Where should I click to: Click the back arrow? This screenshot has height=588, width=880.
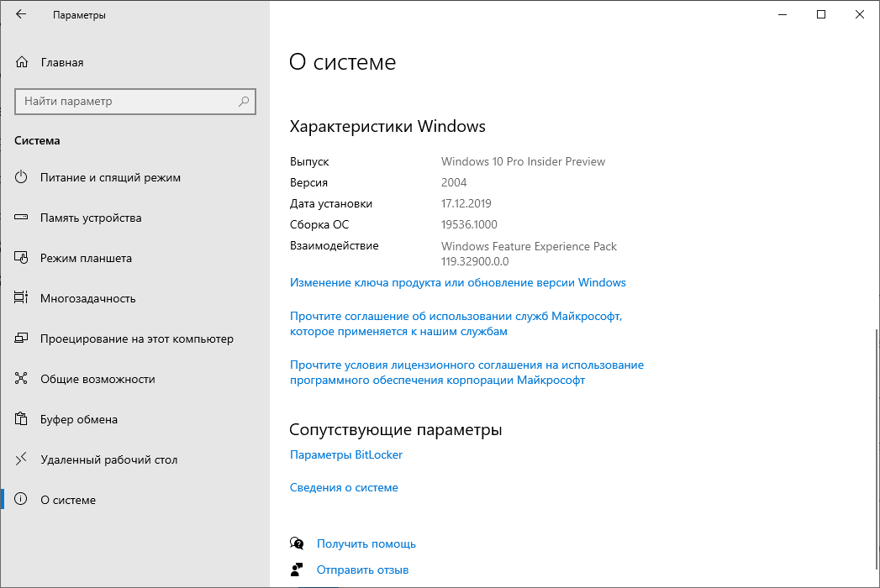pyautogui.click(x=23, y=14)
